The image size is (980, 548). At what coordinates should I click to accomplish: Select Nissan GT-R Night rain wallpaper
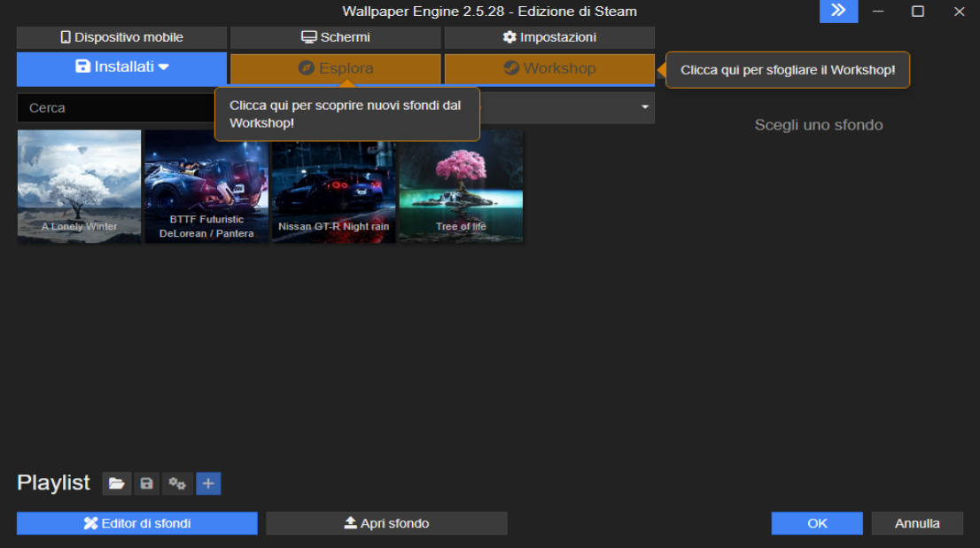(334, 186)
